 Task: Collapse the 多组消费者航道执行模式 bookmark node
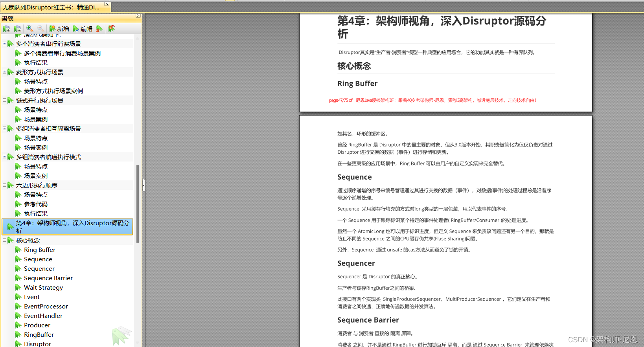click(x=4, y=157)
